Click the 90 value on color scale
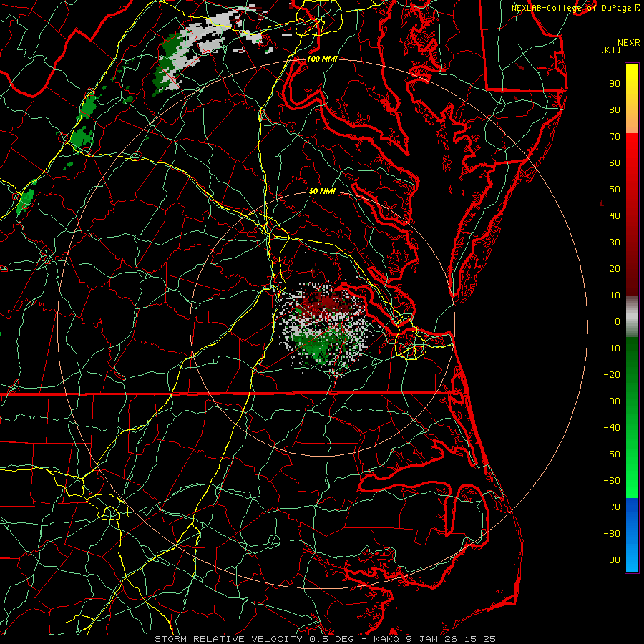The width and height of the screenshot is (644, 644). 615,84
